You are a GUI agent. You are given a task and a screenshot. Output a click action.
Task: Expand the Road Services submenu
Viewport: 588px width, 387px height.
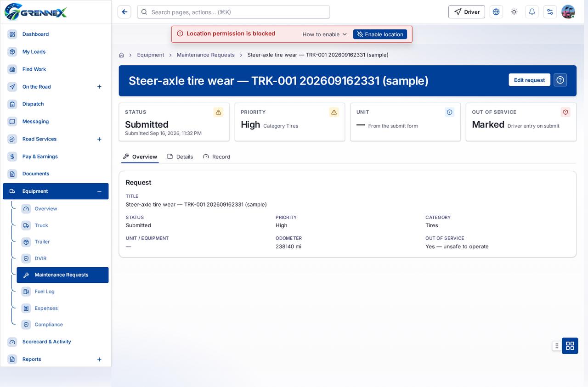coord(99,139)
